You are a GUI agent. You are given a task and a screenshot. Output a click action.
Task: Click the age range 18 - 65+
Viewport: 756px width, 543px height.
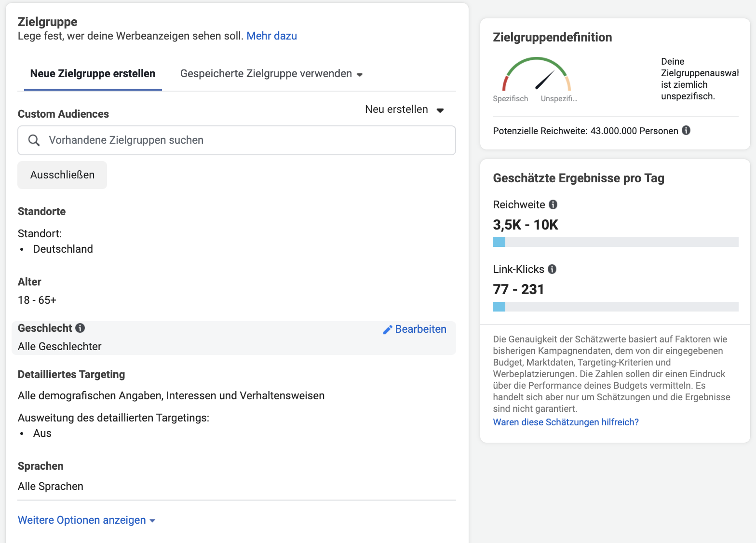[37, 300]
